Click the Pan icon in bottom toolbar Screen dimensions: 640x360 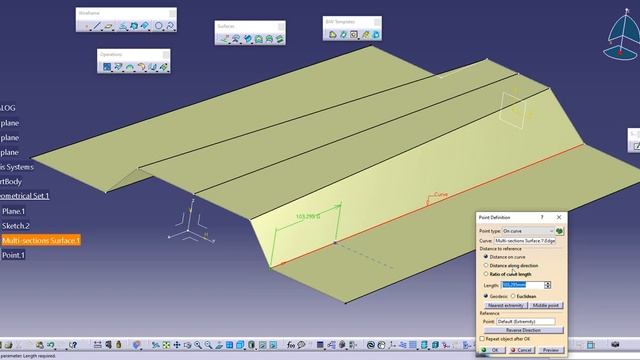click(x=177, y=345)
